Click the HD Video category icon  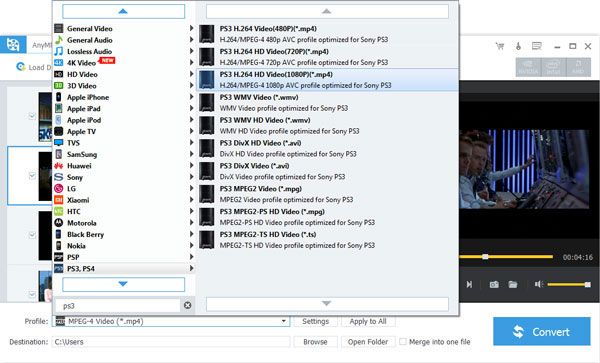59,74
